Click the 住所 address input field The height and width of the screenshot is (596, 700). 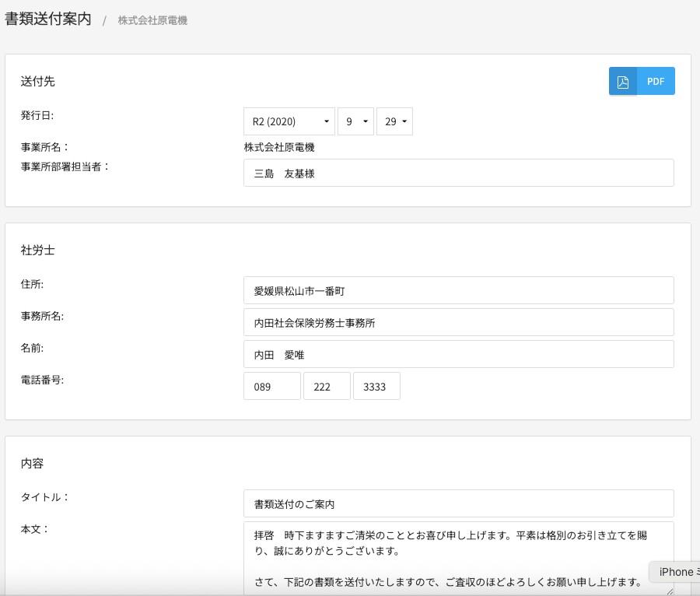pyautogui.click(x=458, y=290)
